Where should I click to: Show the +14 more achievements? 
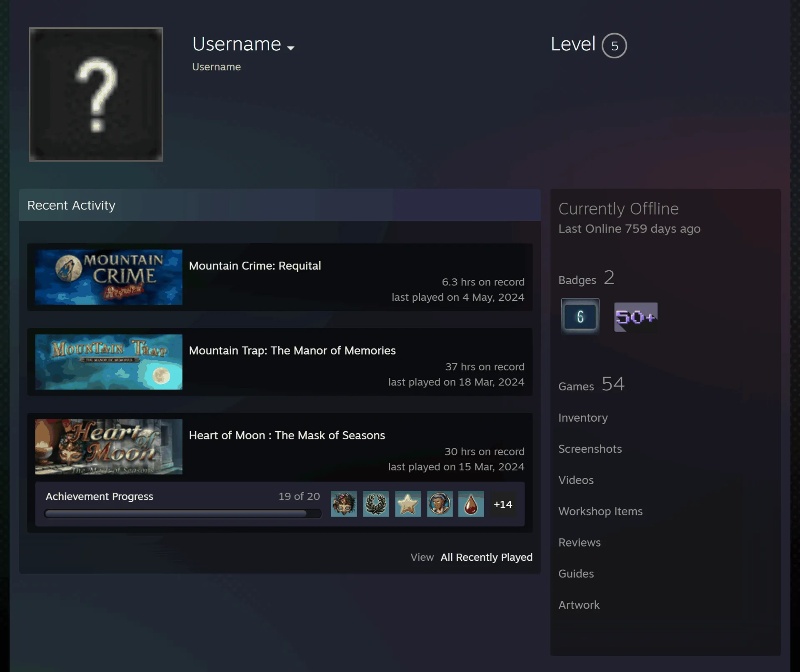tap(503, 504)
